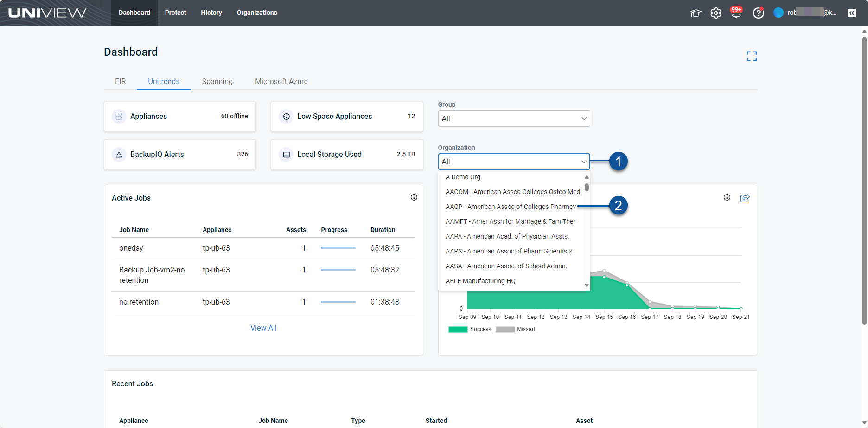Click the page vertical scrollbar
Viewport: 868px width, 428px height.
pyautogui.click(x=864, y=181)
